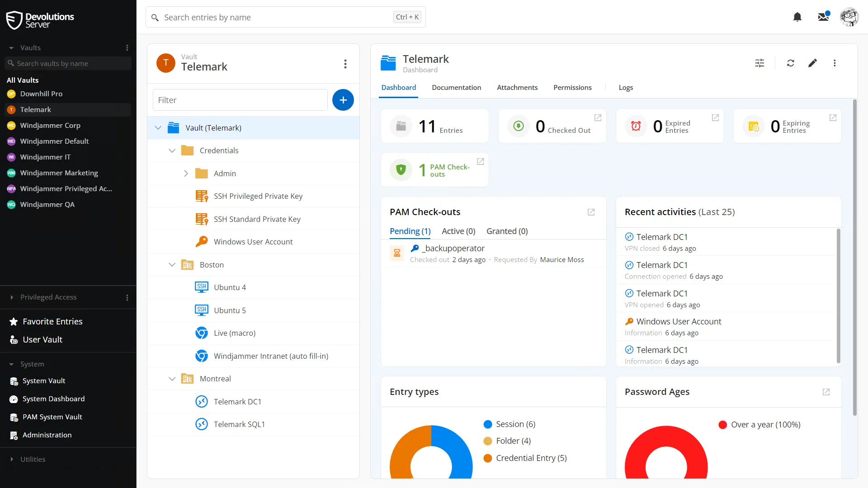Collapse the Credentials folder
Screen dimensions: 868x488
[172, 151]
